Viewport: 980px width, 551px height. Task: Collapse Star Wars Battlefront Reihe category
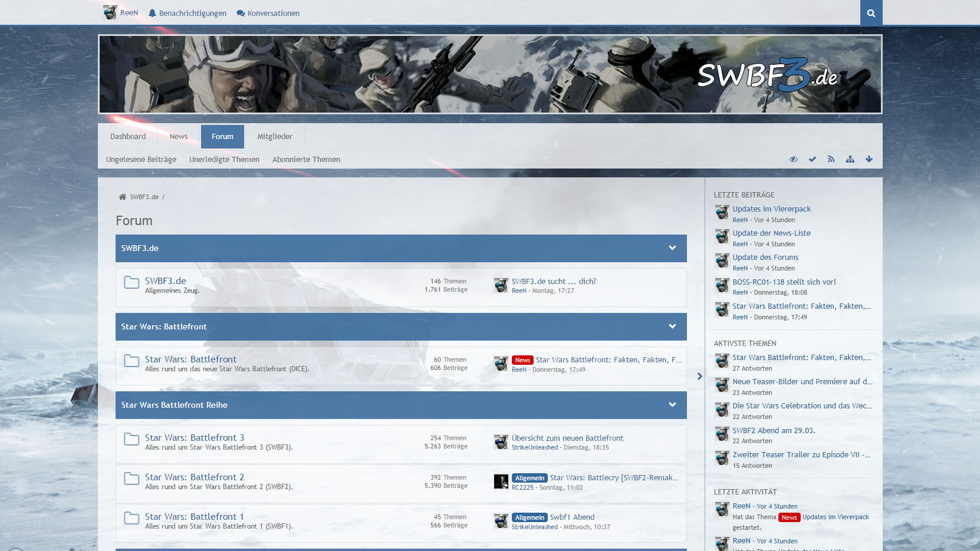[672, 405]
